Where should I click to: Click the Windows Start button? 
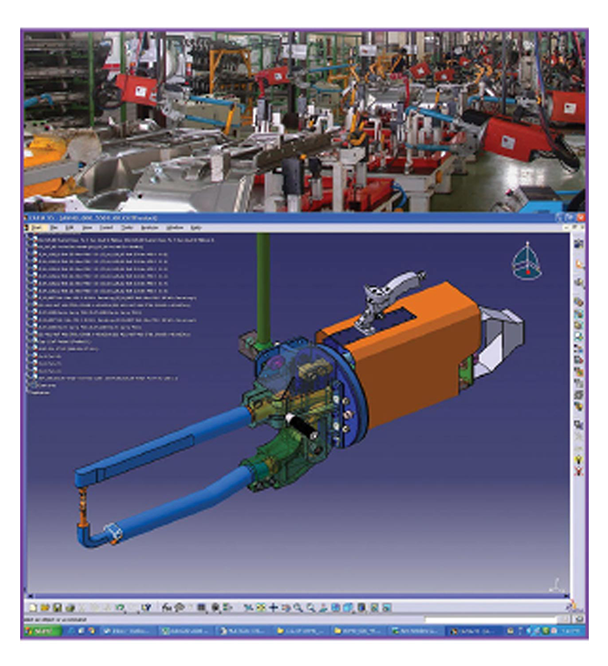(41, 631)
